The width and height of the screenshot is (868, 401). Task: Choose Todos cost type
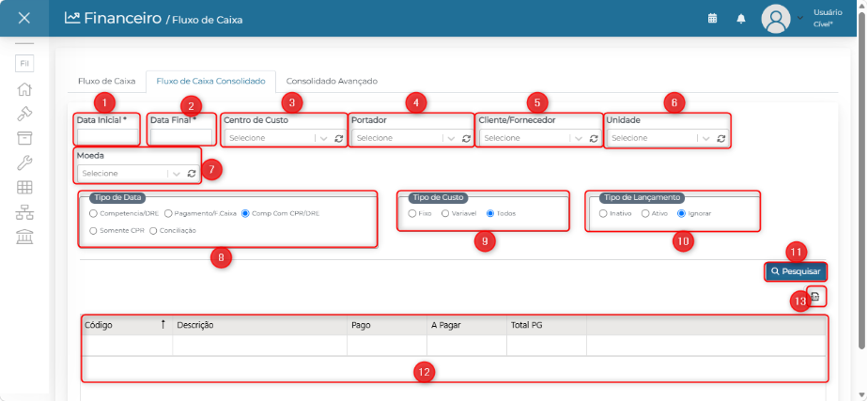tap(490, 213)
